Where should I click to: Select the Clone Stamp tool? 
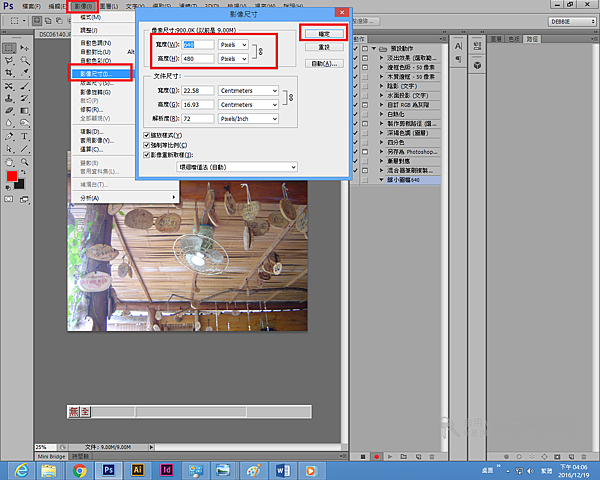[x=10, y=98]
